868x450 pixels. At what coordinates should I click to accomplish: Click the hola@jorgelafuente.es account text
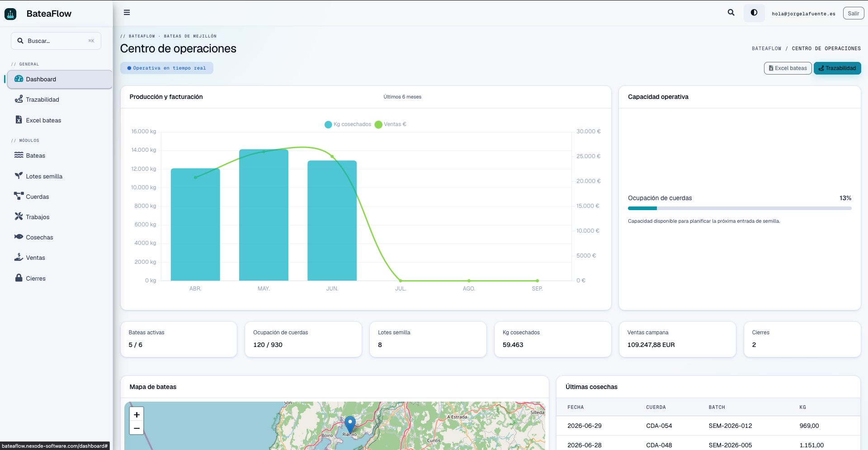click(x=803, y=14)
